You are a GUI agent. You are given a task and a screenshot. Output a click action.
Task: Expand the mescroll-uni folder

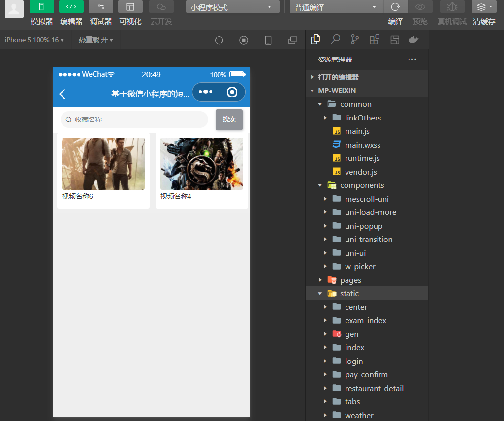click(x=367, y=199)
